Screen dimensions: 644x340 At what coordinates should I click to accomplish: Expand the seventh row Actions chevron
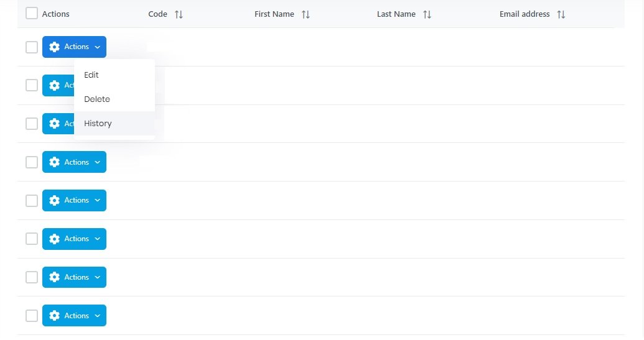coord(98,277)
